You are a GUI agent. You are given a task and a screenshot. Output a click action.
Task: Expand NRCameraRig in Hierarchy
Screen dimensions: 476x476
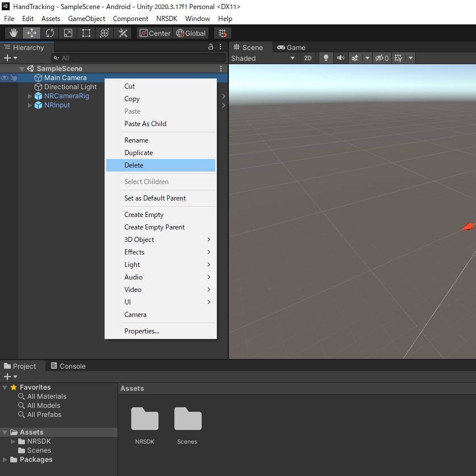coord(30,96)
